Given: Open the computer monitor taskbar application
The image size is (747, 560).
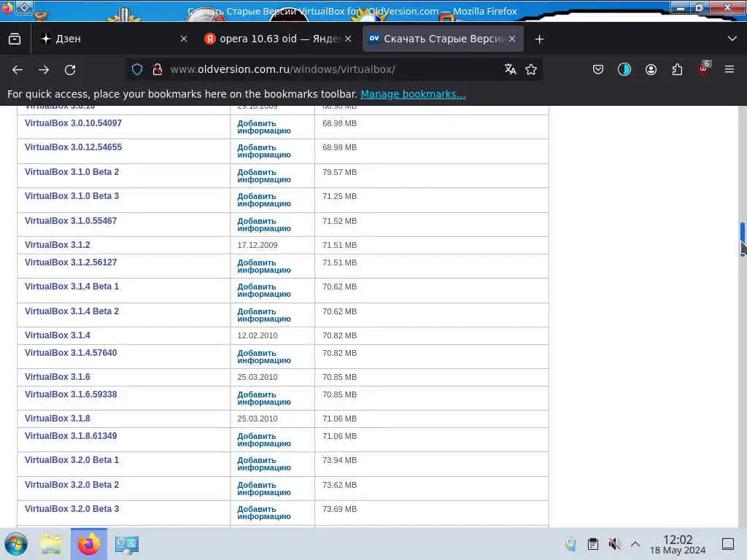Looking at the screenshot, I should 127,544.
